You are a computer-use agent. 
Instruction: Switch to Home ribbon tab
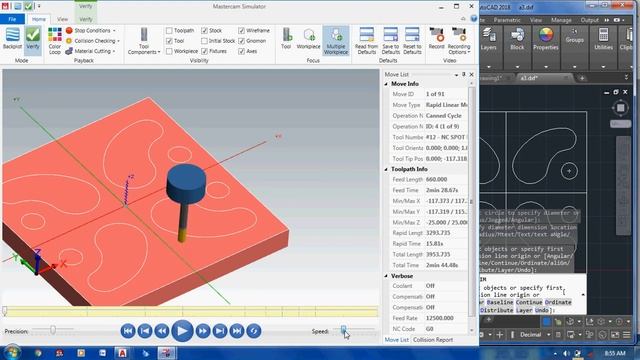click(39, 19)
